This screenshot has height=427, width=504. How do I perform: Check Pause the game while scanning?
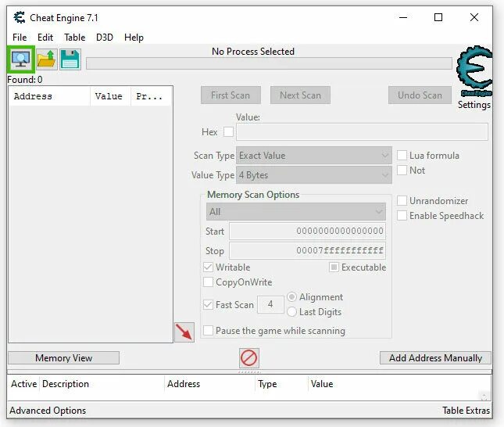[x=208, y=331]
